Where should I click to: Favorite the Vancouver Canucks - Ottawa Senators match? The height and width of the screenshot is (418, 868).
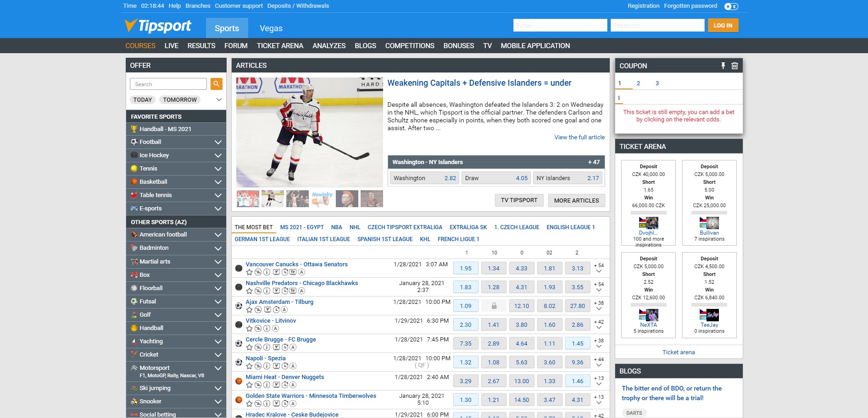coord(249,272)
